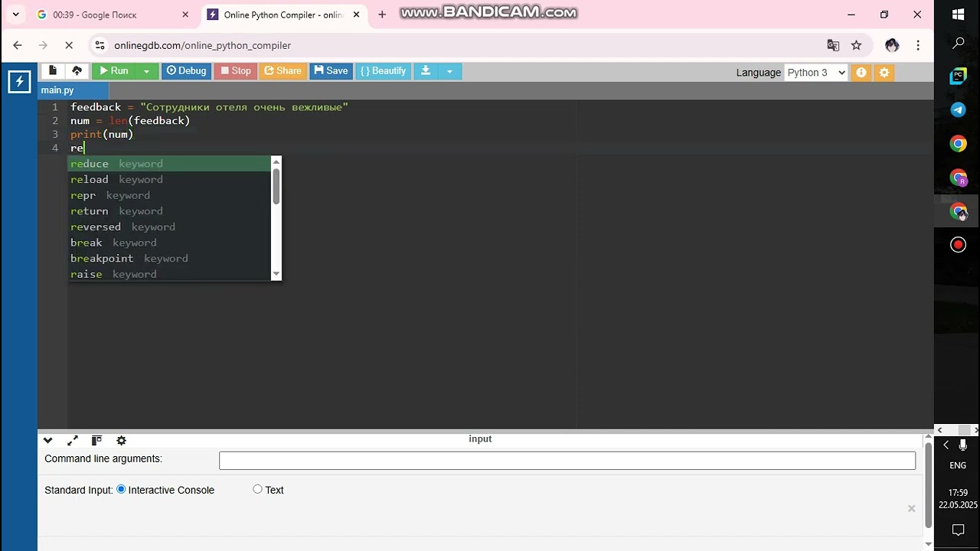Click the Command line arguments field
980x551 pixels.
(x=567, y=461)
